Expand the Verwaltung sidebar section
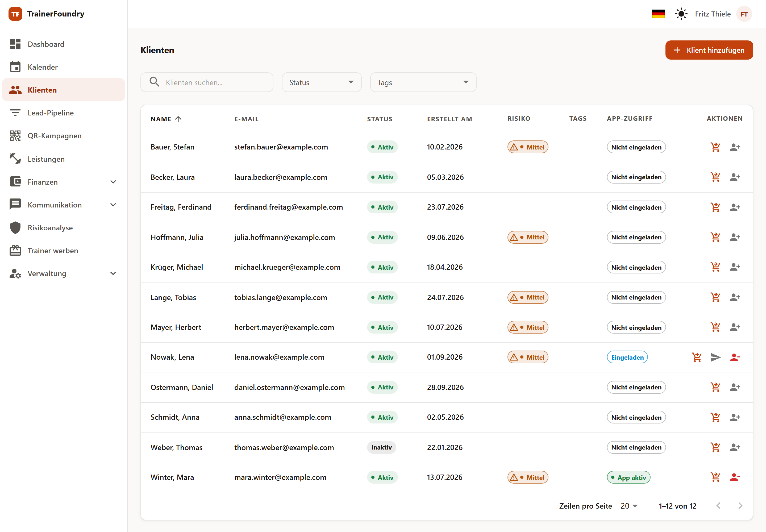766x532 pixels. click(63, 274)
